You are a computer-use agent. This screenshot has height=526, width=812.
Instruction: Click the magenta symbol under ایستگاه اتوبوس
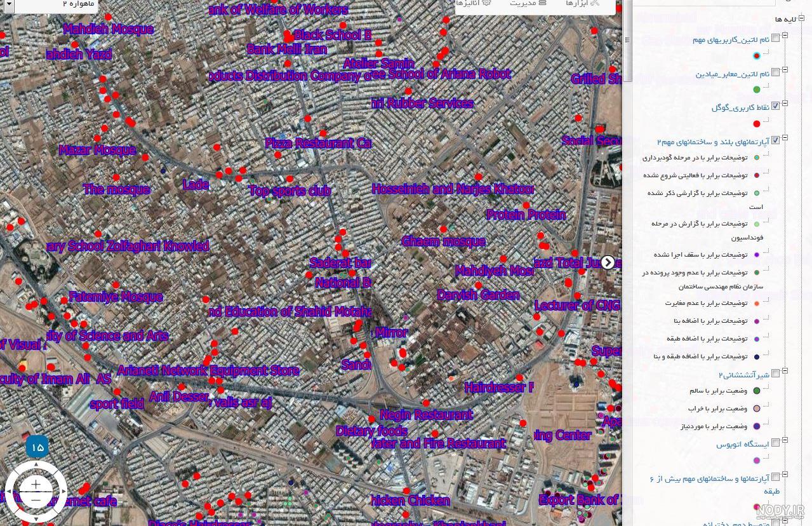point(756,461)
